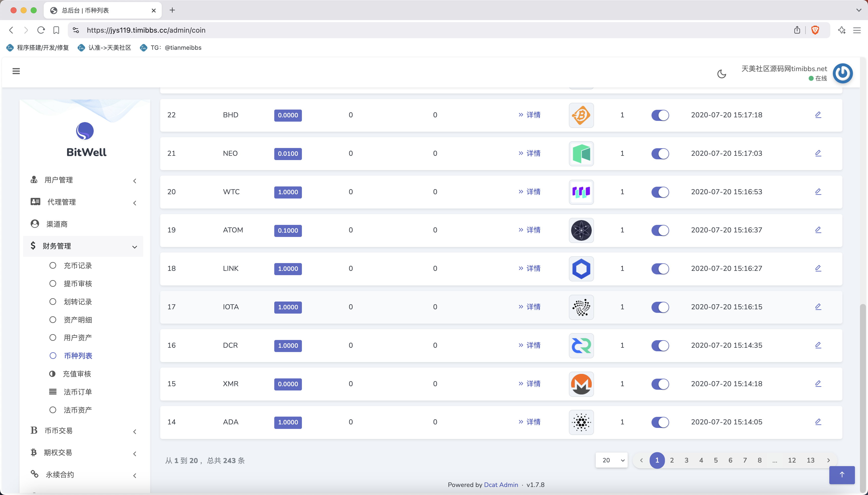Open 资产明细 in sidebar
868x495 pixels.
[78, 320]
